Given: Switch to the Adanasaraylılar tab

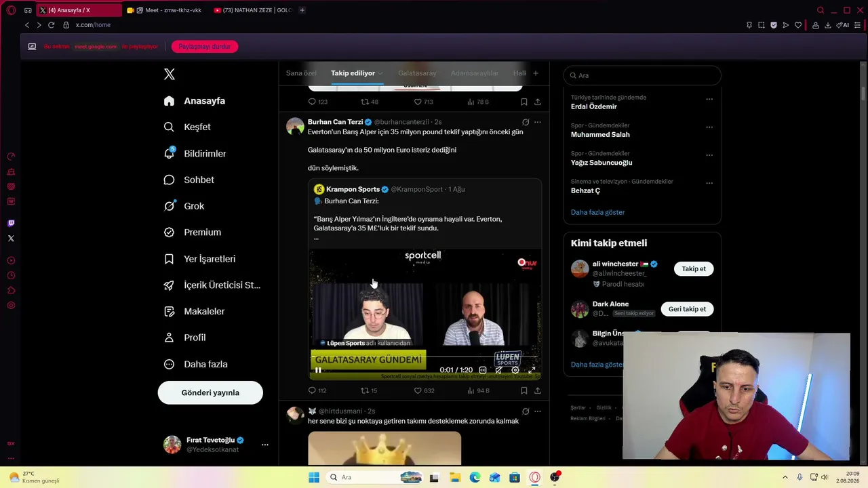Looking at the screenshot, I should pyautogui.click(x=475, y=73).
